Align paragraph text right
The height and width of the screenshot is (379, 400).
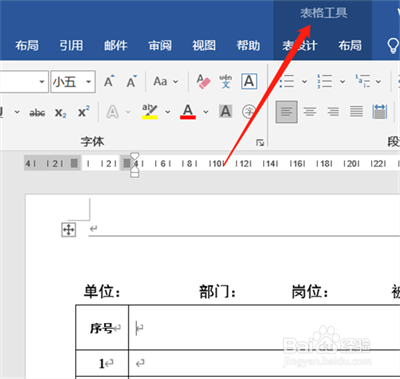(333, 112)
